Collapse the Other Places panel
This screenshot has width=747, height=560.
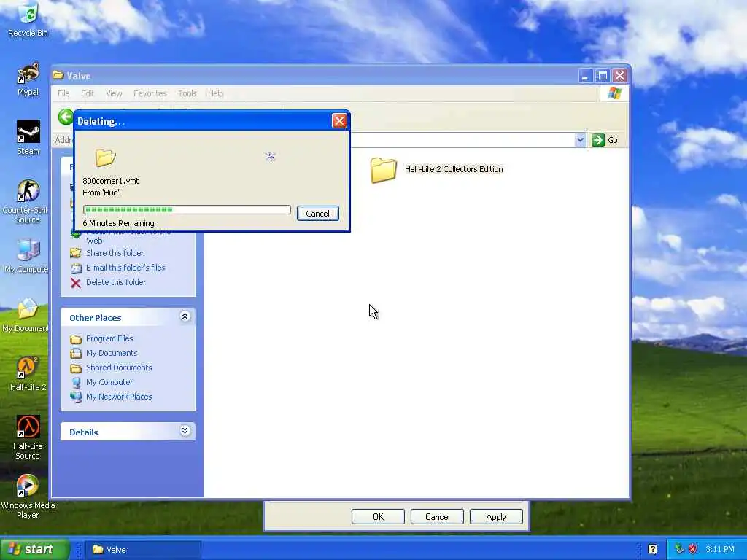tap(185, 316)
